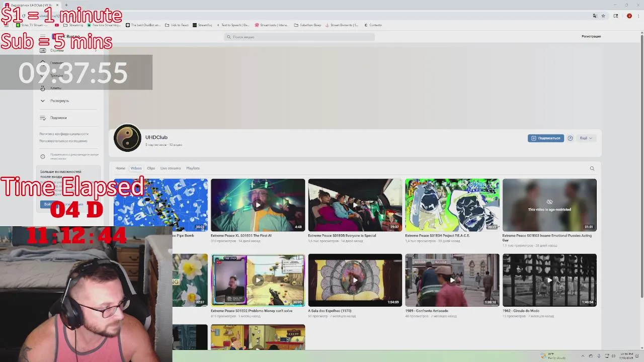Click the Регистрация link at top right
Viewport: 644px width, 362px height.
pos(591,36)
